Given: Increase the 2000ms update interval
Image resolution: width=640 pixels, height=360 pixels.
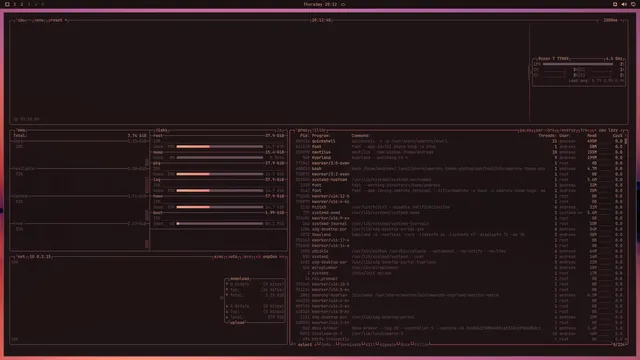Looking at the screenshot, I should point(622,20).
